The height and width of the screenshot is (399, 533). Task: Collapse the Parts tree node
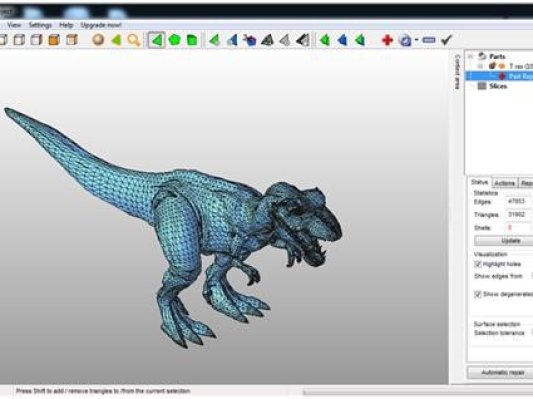tap(470, 56)
